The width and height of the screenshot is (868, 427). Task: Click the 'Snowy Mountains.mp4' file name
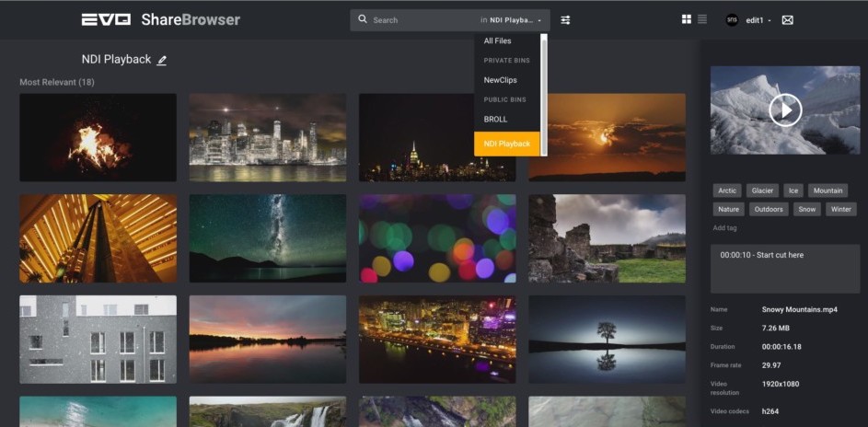pyautogui.click(x=799, y=310)
